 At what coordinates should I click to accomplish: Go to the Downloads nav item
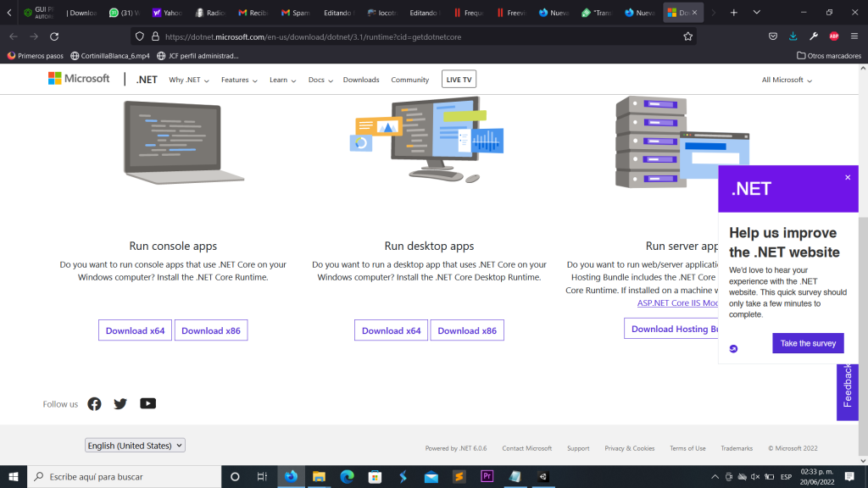point(361,80)
